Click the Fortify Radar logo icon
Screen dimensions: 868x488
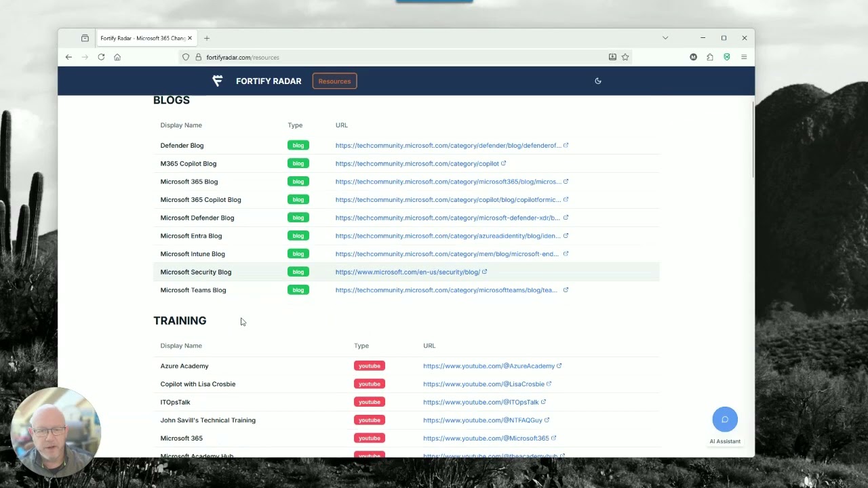(x=217, y=81)
